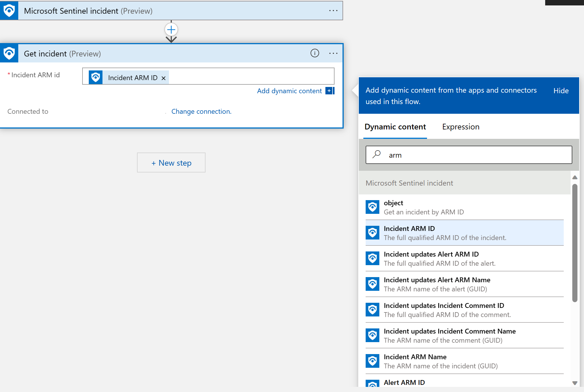Select 'Incident updates Alert ARM Name'
584x392 pixels.
coord(464,284)
